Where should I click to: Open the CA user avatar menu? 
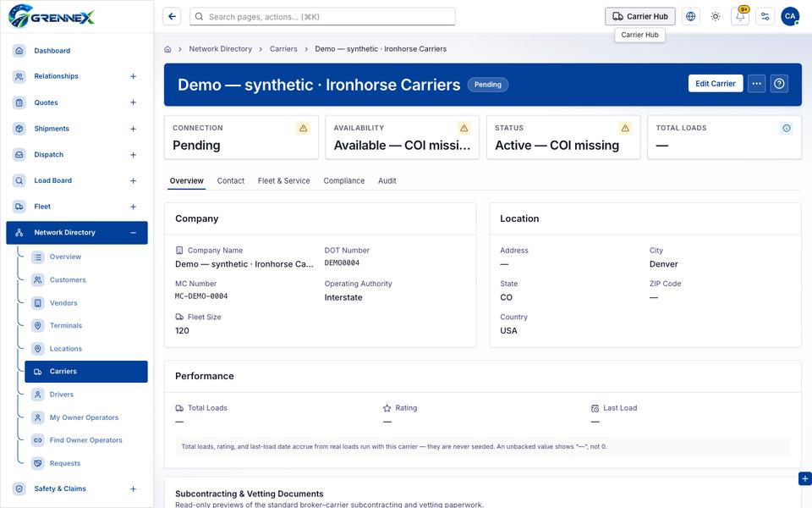click(x=790, y=17)
